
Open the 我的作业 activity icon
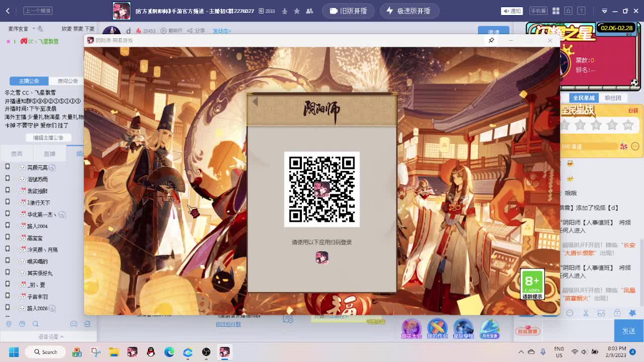[x=437, y=329]
